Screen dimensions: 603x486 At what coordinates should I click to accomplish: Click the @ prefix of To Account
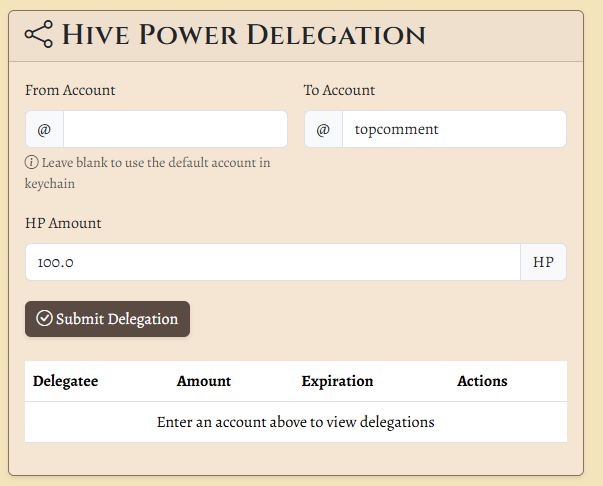click(x=323, y=129)
